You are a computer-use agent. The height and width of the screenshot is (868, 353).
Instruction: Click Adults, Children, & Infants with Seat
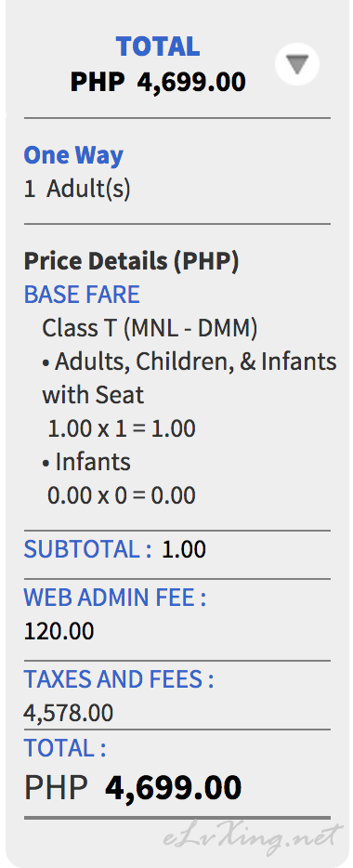[x=190, y=378]
